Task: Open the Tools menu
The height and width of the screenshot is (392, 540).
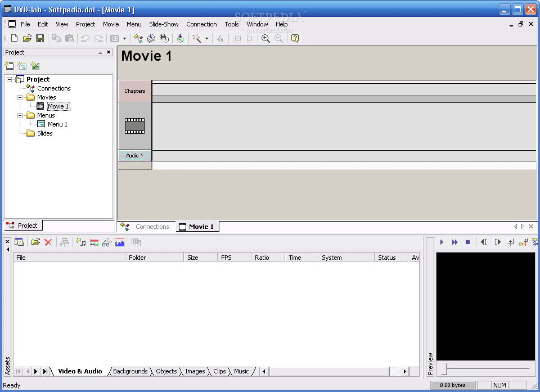Action: [231, 24]
